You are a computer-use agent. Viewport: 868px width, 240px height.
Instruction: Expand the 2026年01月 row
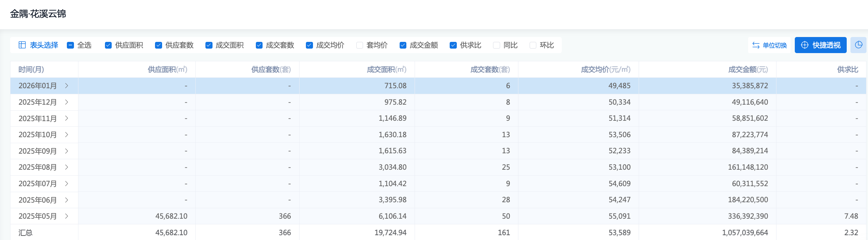[x=66, y=86]
